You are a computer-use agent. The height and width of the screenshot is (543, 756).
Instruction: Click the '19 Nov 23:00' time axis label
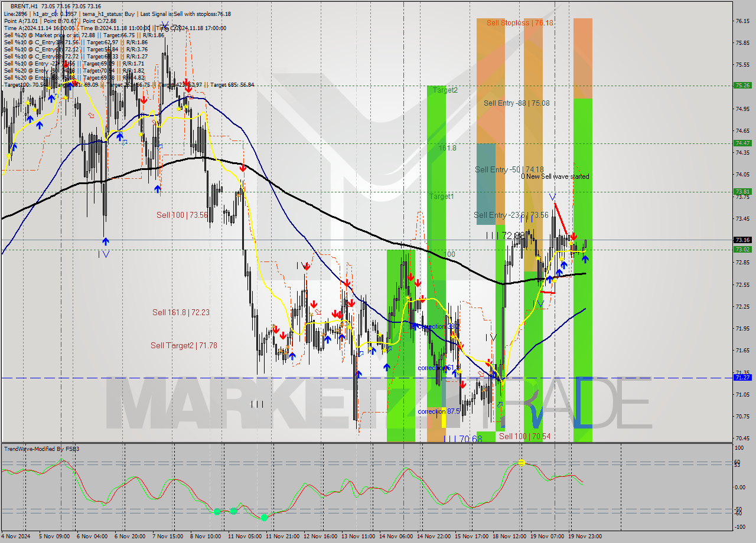pos(586,537)
